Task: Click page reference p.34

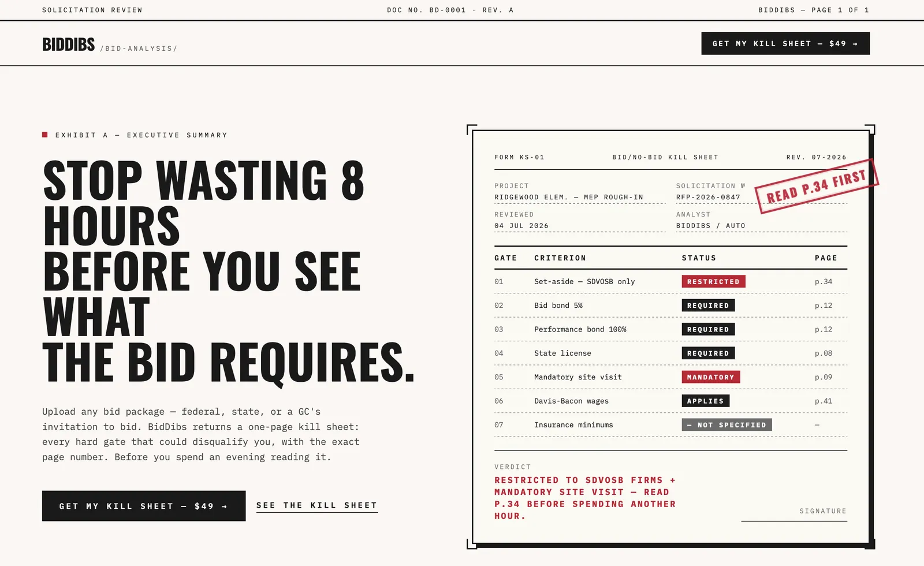Action: coord(824,281)
